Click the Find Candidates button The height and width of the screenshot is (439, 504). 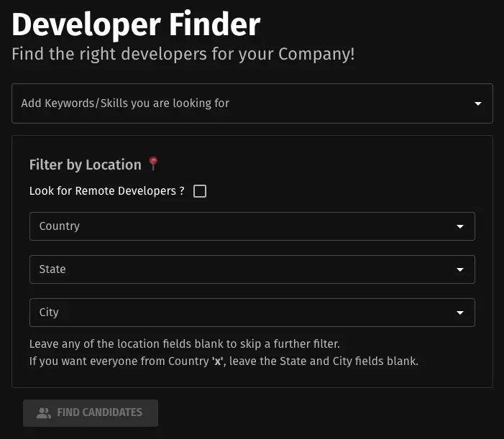coord(91,413)
